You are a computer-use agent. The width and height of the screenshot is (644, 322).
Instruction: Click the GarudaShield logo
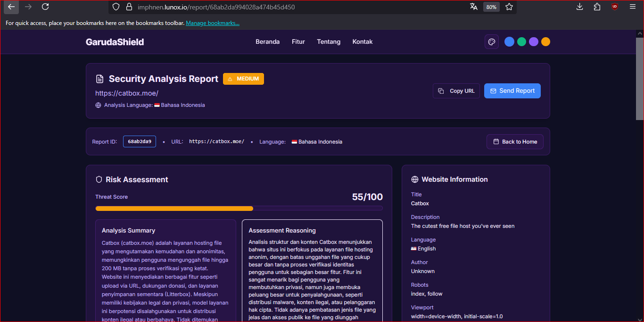[x=115, y=42]
